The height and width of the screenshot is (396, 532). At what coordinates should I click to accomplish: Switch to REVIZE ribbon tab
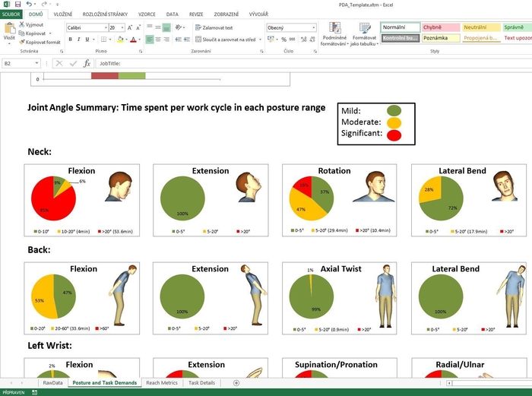pyautogui.click(x=196, y=14)
